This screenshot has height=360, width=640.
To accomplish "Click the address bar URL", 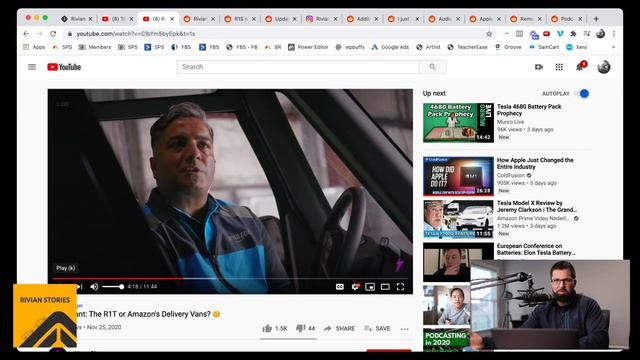I will 136,34.
